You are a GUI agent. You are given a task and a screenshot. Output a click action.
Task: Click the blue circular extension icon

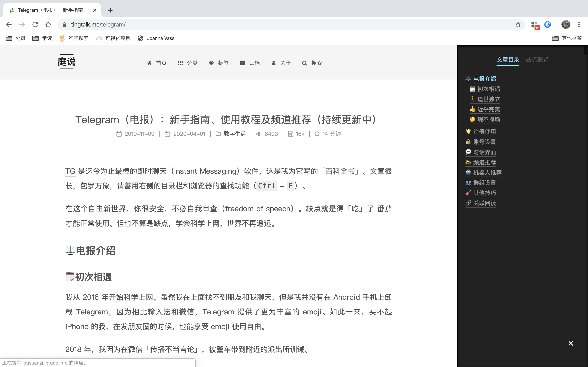(547, 24)
